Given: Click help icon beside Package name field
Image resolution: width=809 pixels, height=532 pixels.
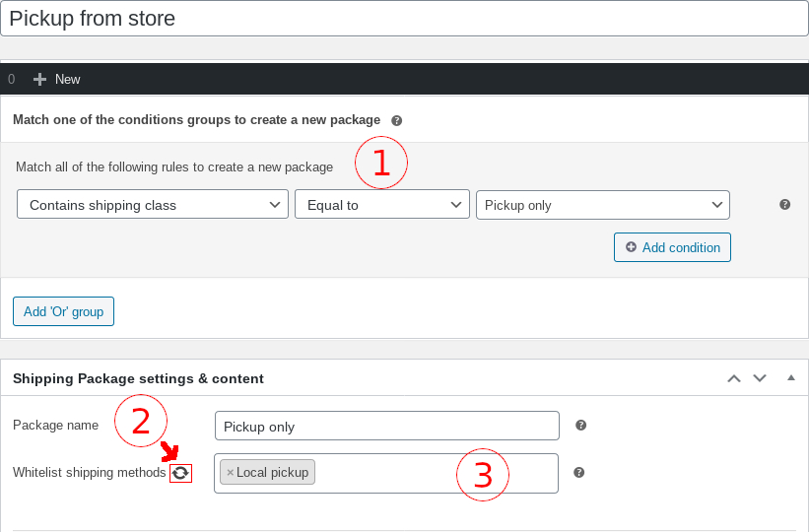Looking at the screenshot, I should coord(580,426).
